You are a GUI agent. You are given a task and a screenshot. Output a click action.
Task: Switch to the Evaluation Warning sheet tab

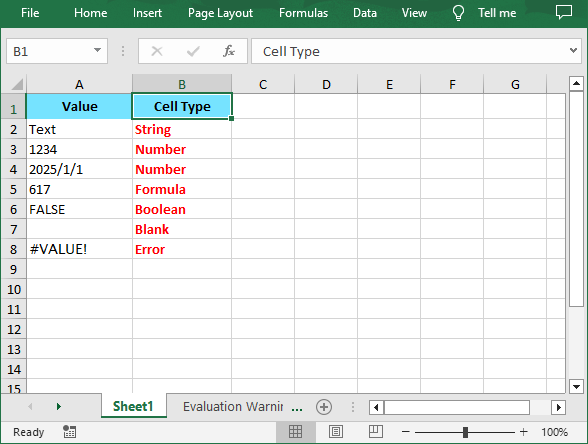pos(232,406)
